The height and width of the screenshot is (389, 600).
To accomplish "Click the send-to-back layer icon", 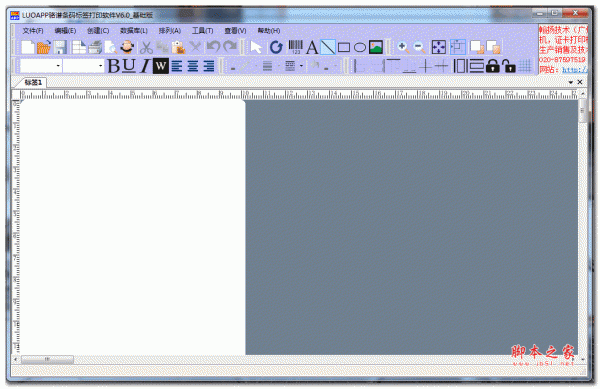I will [x=493, y=47].
